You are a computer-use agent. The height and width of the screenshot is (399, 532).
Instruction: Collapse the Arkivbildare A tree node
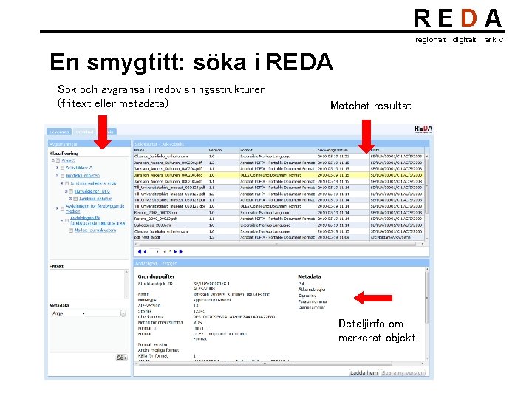coord(57,168)
